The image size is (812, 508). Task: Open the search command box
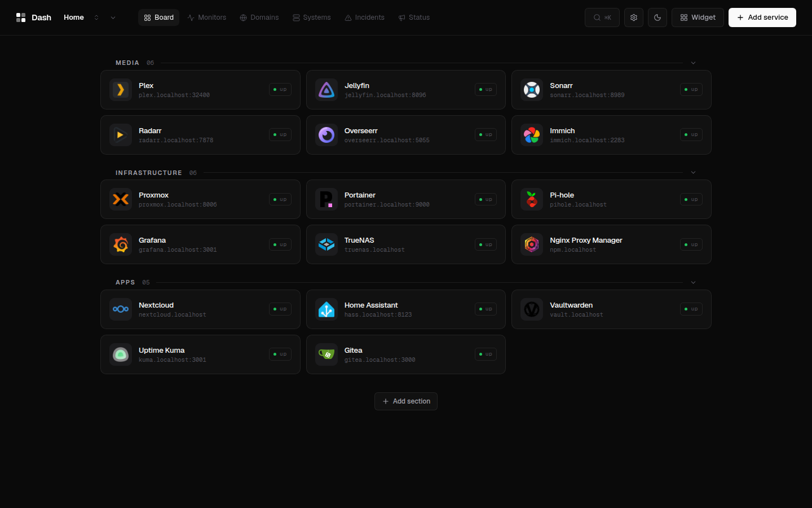(602, 17)
